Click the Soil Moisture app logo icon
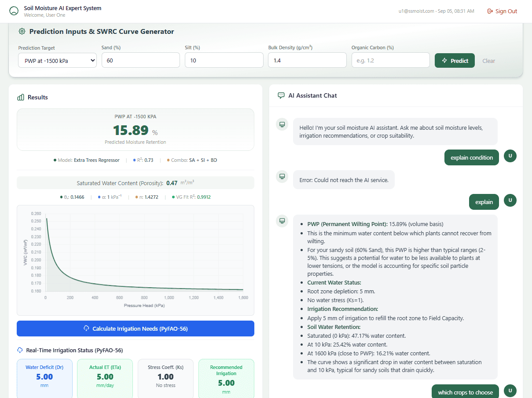 point(14,11)
